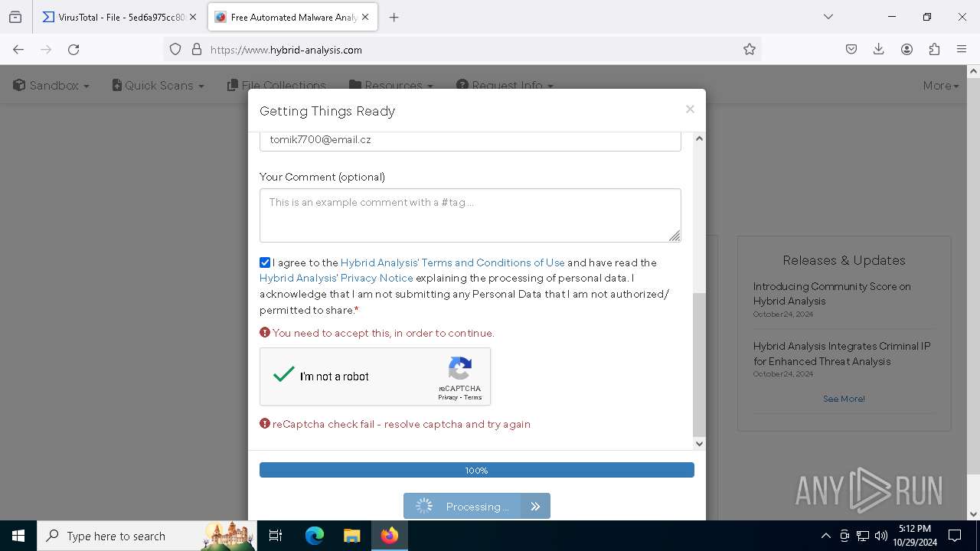
Task: Open the Firefox downloads panel
Action: (879, 49)
